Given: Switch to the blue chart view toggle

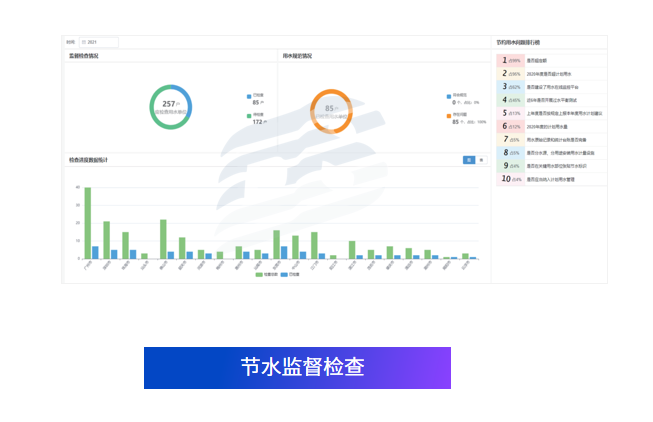Looking at the screenshot, I should (469, 160).
